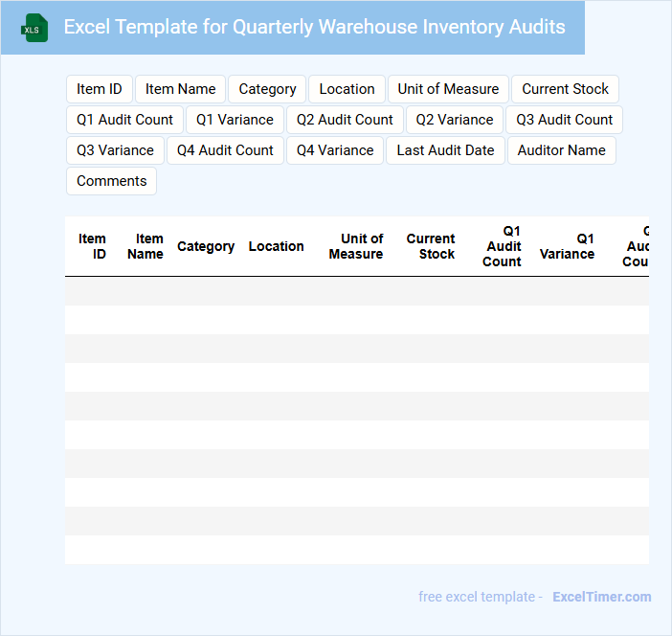
Task: Choose the Q4 Variance tag
Action: tap(335, 150)
